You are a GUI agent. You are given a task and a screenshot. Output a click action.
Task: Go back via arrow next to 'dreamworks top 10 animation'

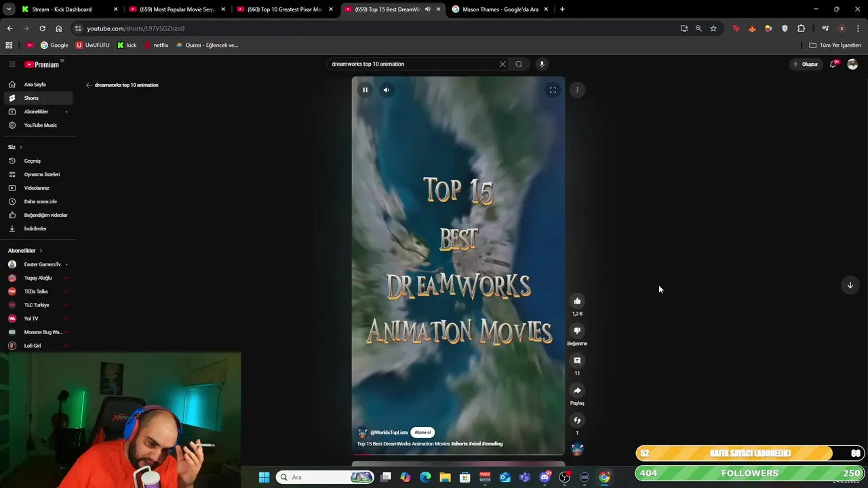[89, 85]
